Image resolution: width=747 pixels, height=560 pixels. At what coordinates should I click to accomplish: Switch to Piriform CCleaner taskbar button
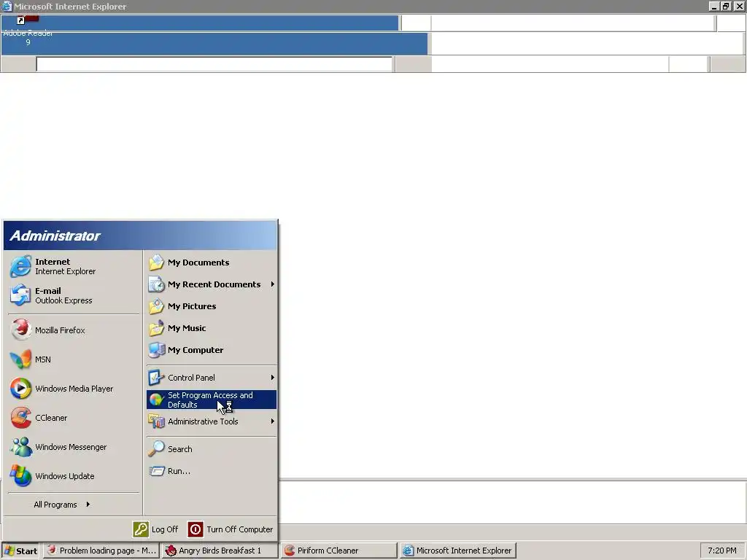[338, 551]
